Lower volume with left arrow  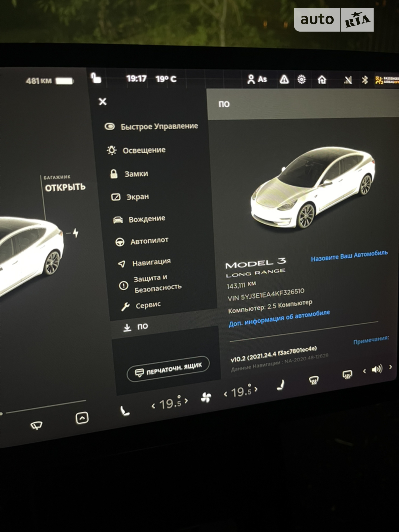[x=365, y=371]
